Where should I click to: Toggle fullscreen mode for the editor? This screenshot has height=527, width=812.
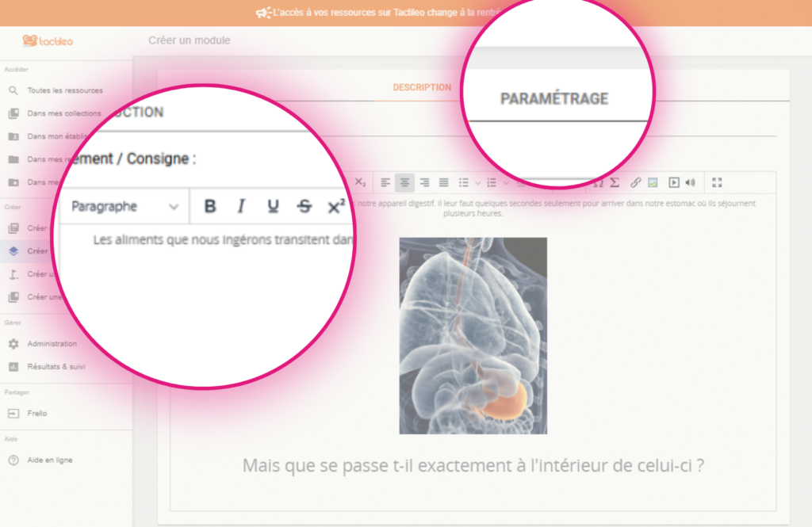[717, 182]
